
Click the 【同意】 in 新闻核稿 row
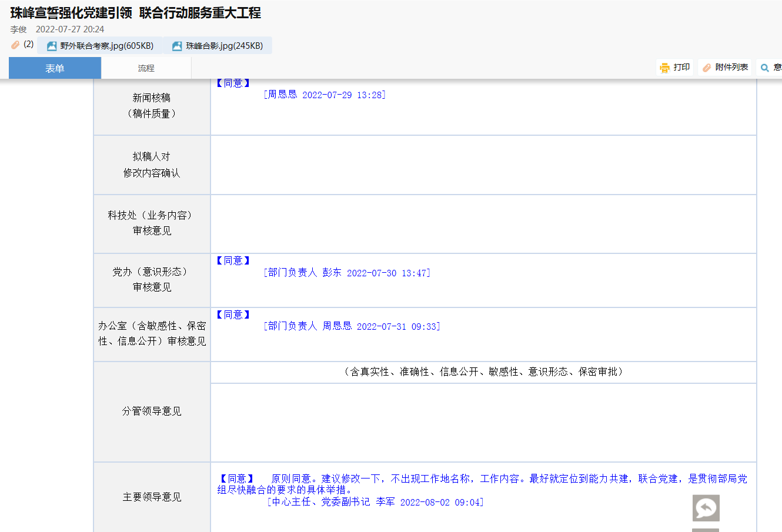(x=233, y=83)
